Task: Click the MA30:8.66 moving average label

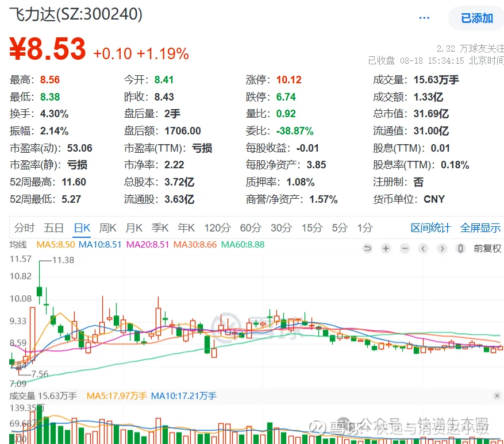Action: [x=195, y=245]
